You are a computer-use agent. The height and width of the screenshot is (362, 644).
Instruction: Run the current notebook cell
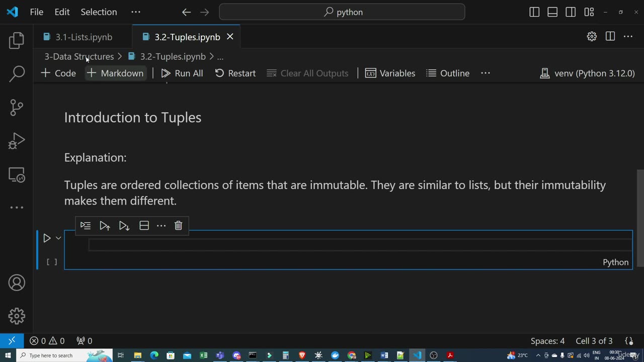[47, 238]
